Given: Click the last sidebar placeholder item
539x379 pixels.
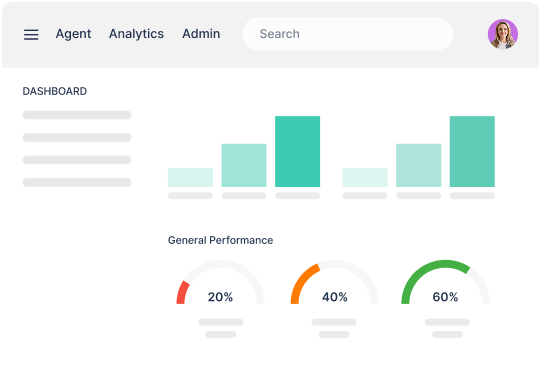Looking at the screenshot, I should coord(77,182).
